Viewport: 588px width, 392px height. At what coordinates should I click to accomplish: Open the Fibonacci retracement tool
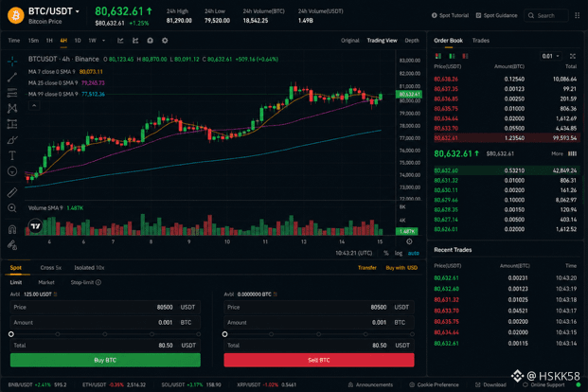(x=12, y=93)
